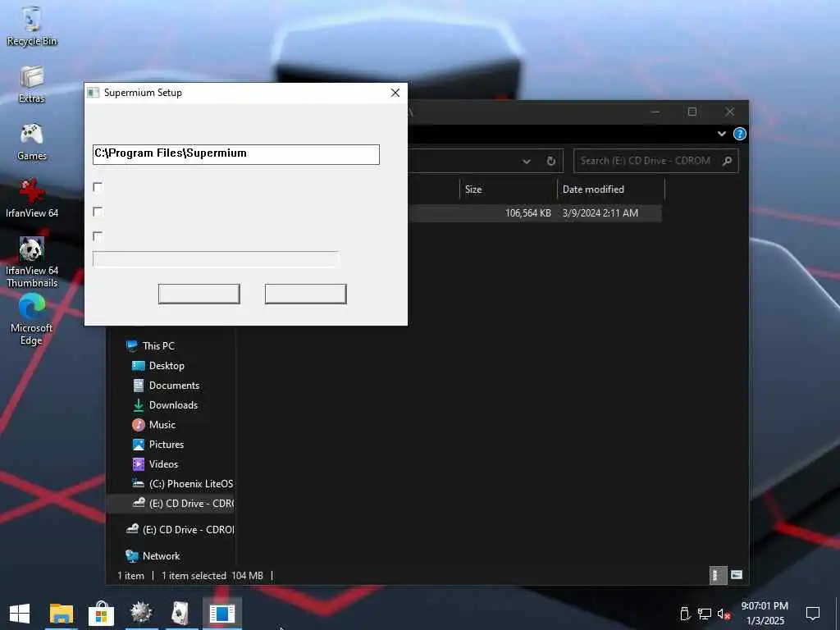This screenshot has height=630, width=840.
Task: Click the blue Help icon in File Explorer
Action: coord(739,134)
